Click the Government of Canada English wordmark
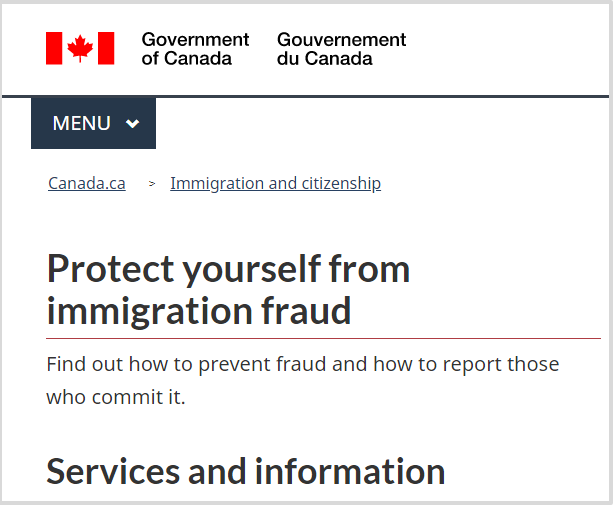Screen dimensions: 613x505 click(195, 49)
